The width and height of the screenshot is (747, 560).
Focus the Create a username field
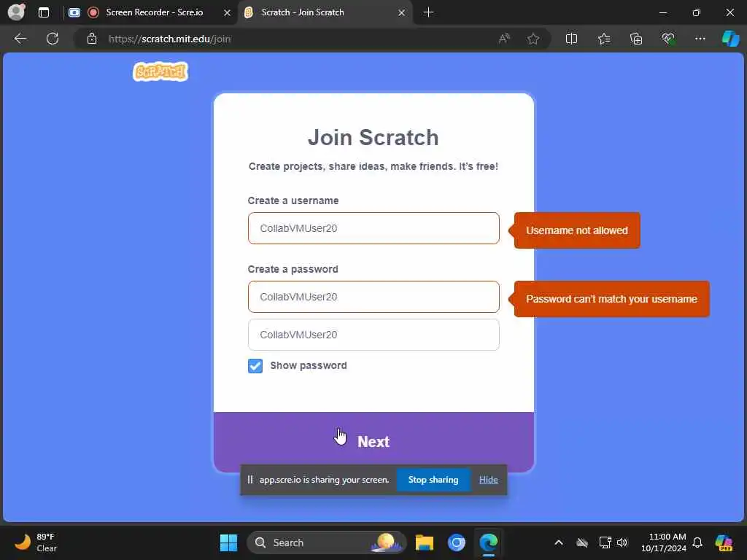pos(373,228)
